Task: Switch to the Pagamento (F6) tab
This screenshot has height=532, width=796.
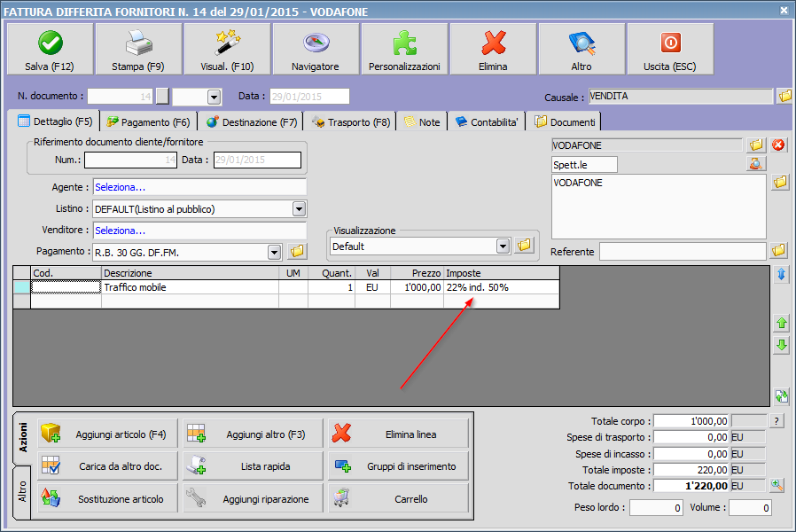Action: [148, 122]
